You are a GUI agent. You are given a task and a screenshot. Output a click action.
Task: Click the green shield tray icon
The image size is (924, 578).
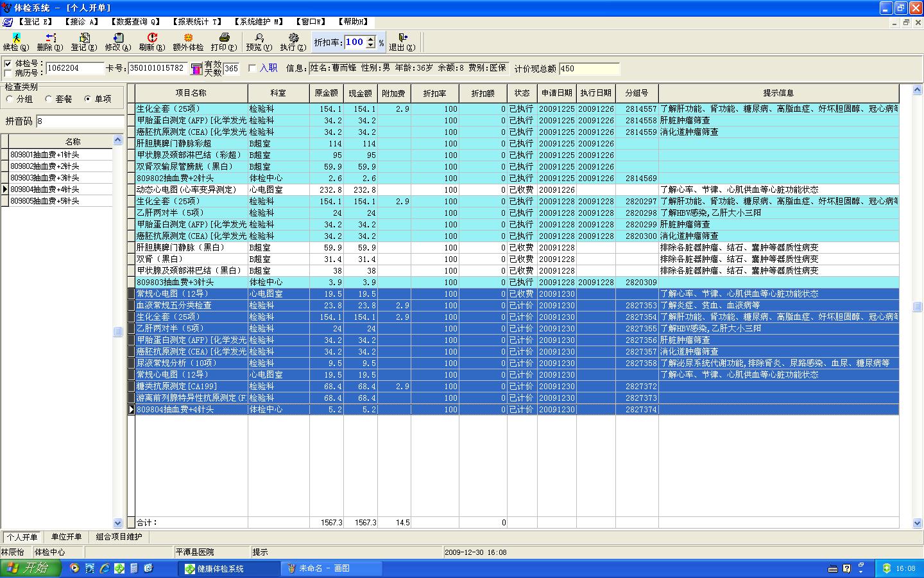(x=887, y=568)
